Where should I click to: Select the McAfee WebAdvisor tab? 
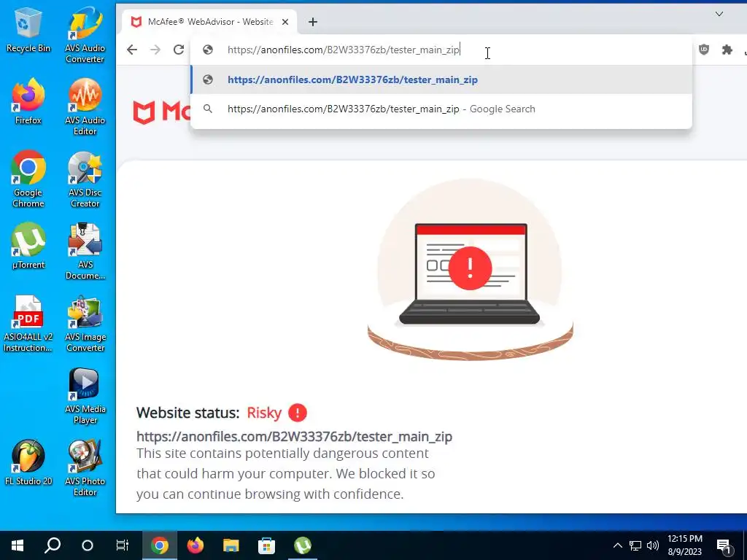[x=209, y=22]
